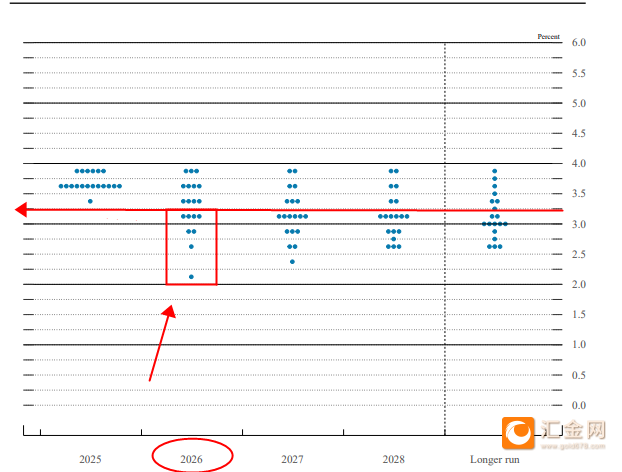Viewport: 622px width, 472px height.
Task: Click the single 2026 dot near 2.6
Action: point(191,247)
